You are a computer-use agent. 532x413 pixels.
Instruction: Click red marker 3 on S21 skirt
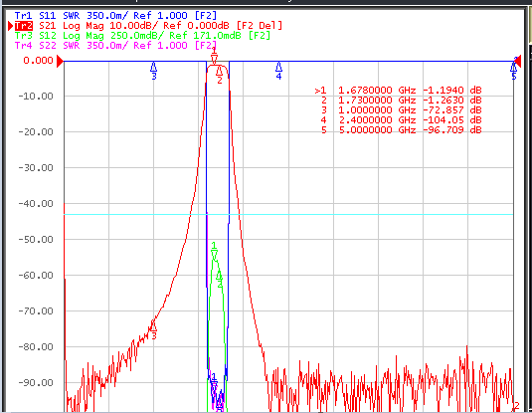[x=154, y=326]
